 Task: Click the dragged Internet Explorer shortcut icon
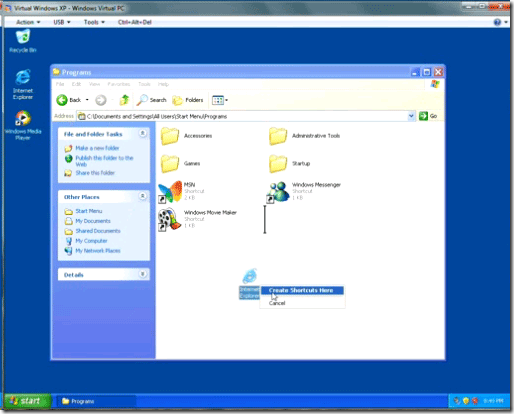[x=249, y=283]
